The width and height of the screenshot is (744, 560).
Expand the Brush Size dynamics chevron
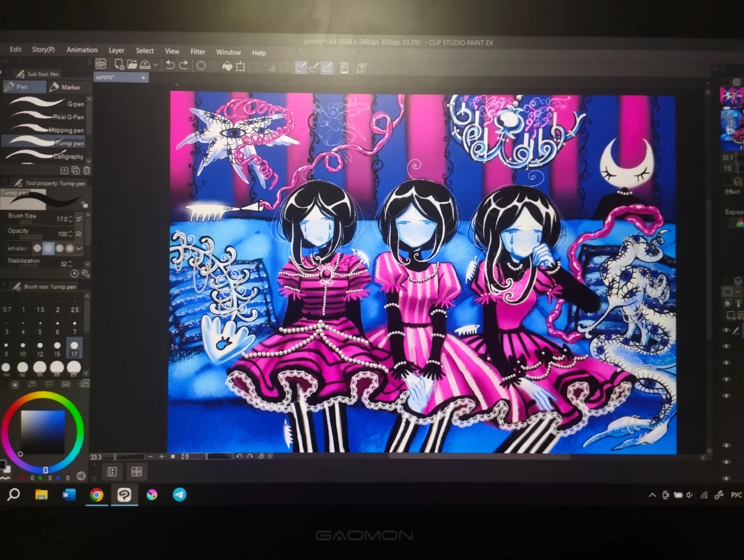click(79, 219)
